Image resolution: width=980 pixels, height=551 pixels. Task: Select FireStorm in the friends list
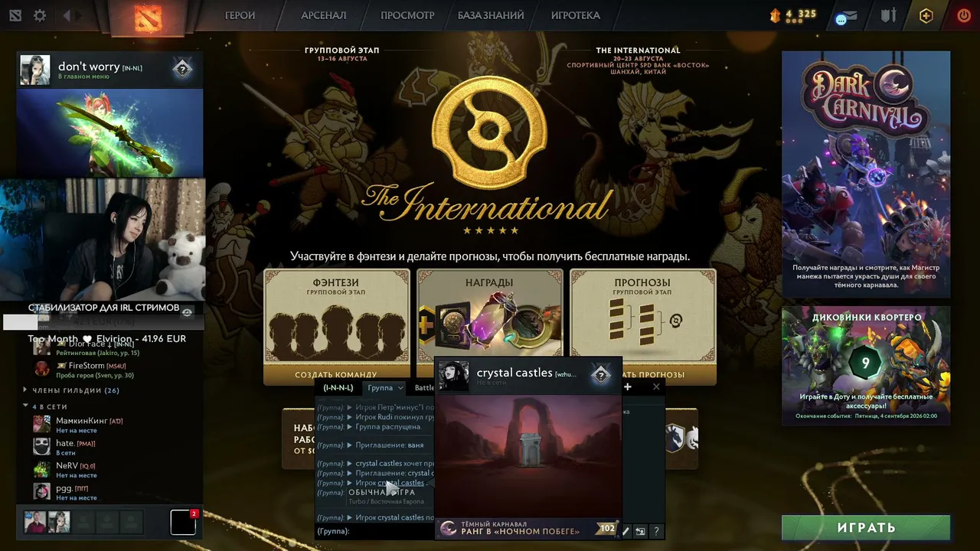point(111,370)
